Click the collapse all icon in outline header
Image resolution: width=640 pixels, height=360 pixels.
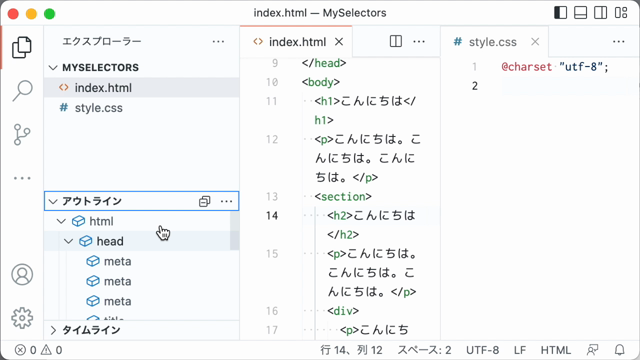[x=204, y=201]
